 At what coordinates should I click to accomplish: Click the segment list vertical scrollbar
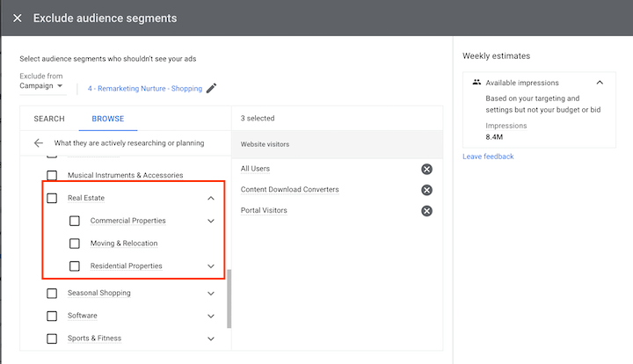tap(229, 297)
